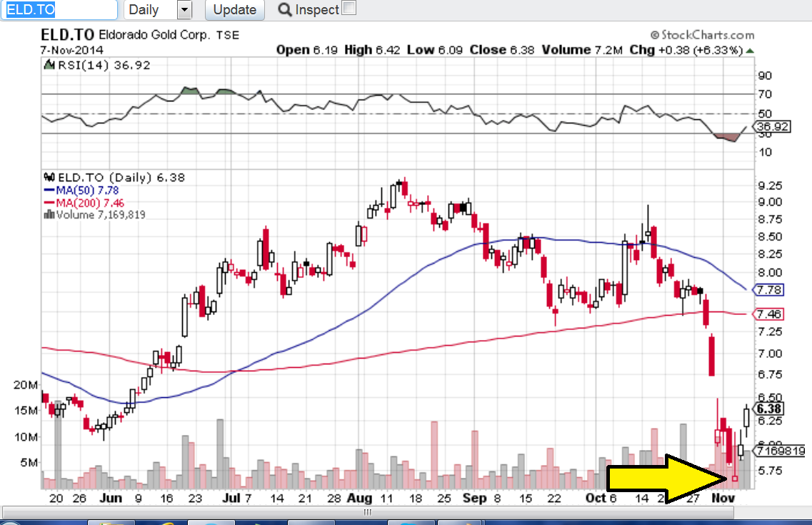The height and width of the screenshot is (525, 812).
Task: Click the blue MA(50) line marker in legend
Action: click(x=49, y=190)
